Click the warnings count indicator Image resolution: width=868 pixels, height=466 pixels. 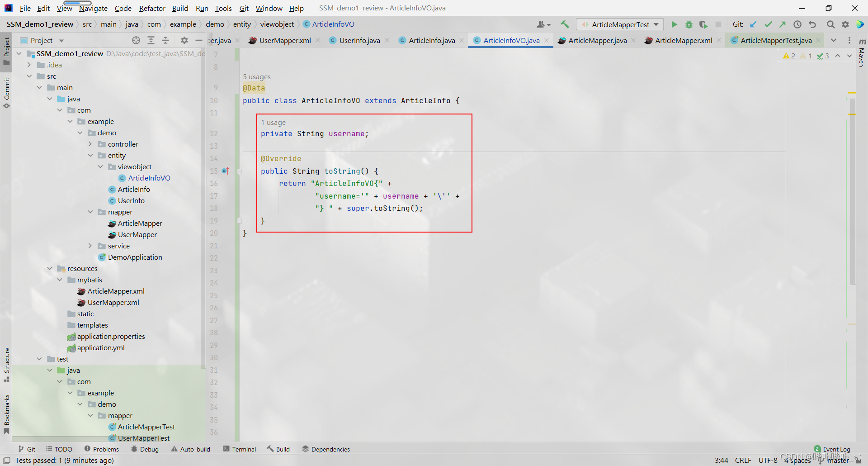point(789,56)
